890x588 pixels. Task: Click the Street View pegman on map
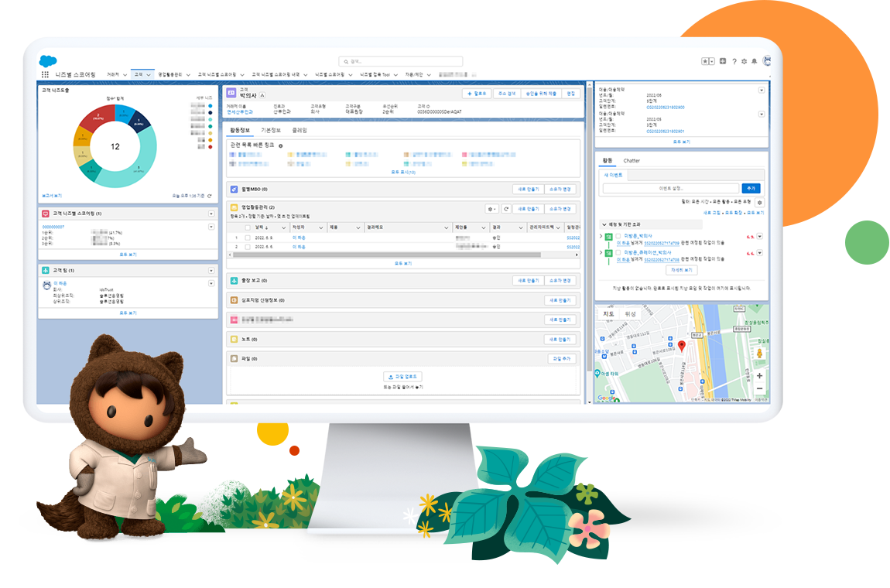pos(759,353)
